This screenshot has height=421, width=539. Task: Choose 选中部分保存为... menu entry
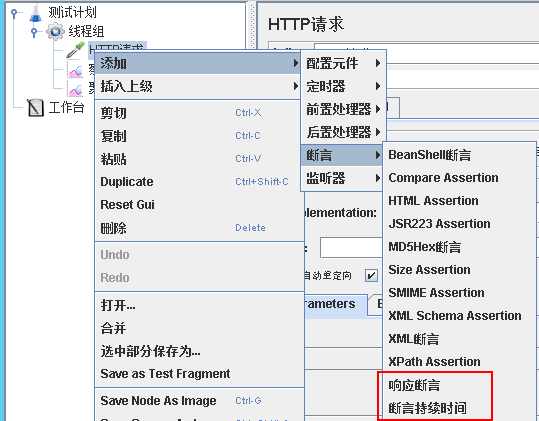point(199,351)
